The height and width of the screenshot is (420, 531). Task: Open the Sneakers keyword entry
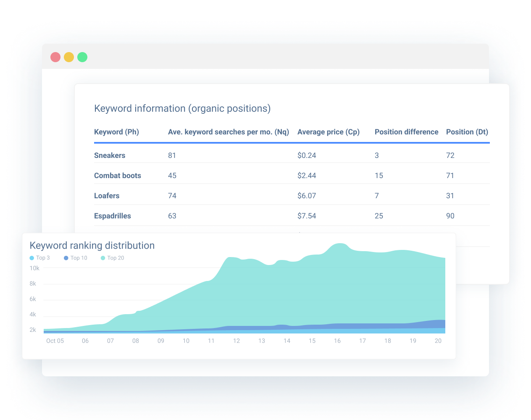[x=110, y=155]
